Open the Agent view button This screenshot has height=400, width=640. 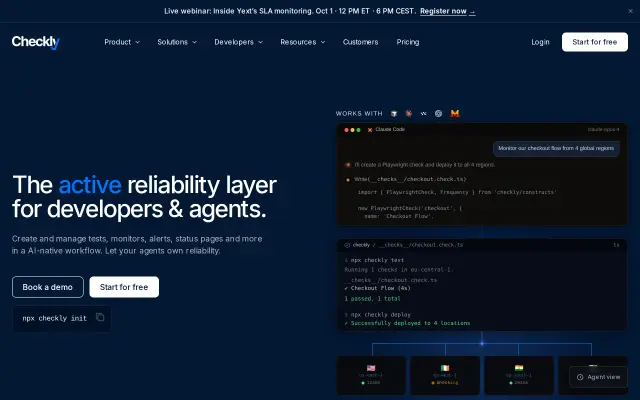(598, 377)
